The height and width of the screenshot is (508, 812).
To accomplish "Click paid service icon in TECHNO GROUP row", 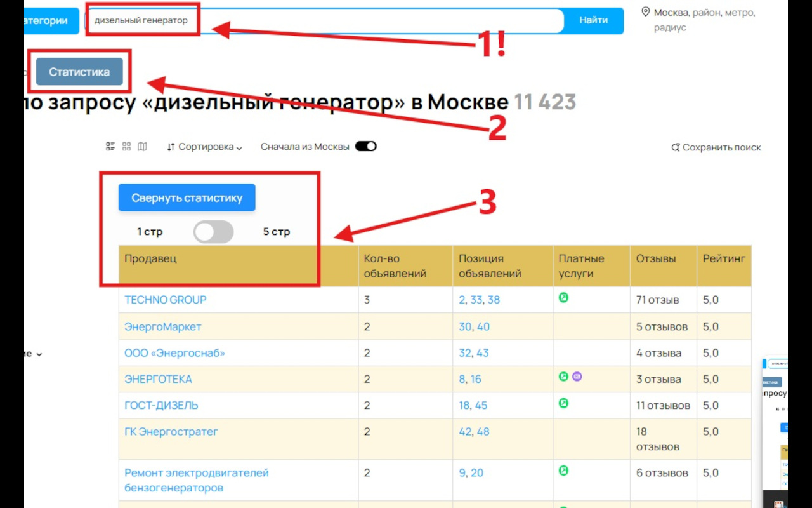I will click(x=563, y=297).
